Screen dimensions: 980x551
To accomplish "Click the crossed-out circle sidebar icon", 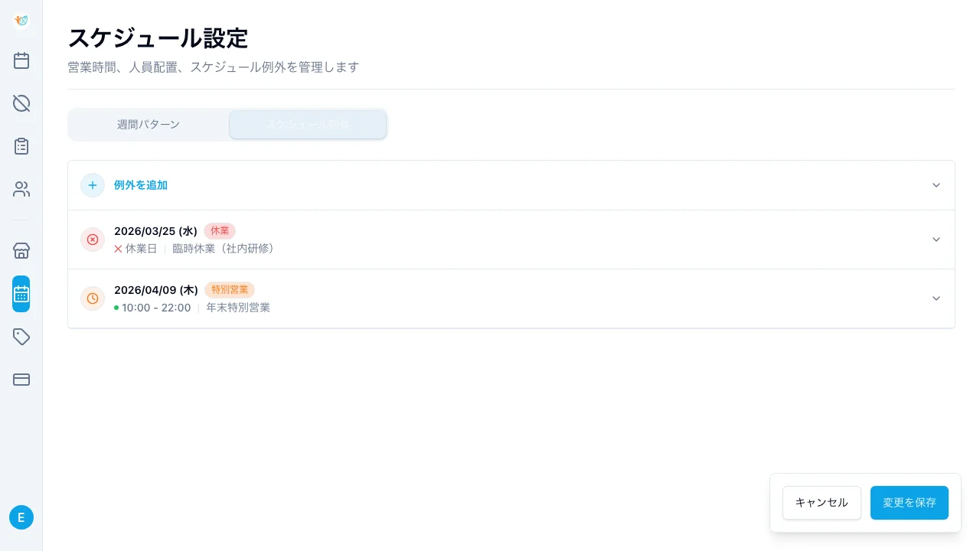I will [x=21, y=103].
